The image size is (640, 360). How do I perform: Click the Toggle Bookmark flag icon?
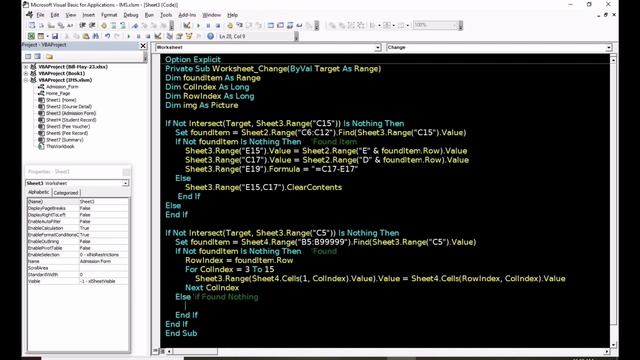(x=135, y=25)
